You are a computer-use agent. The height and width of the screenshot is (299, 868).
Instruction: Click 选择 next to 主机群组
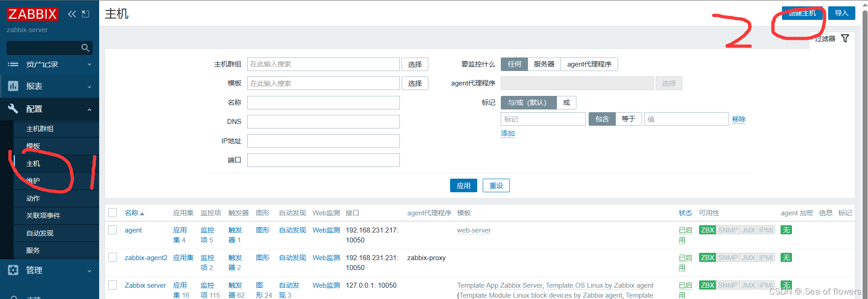pos(415,64)
